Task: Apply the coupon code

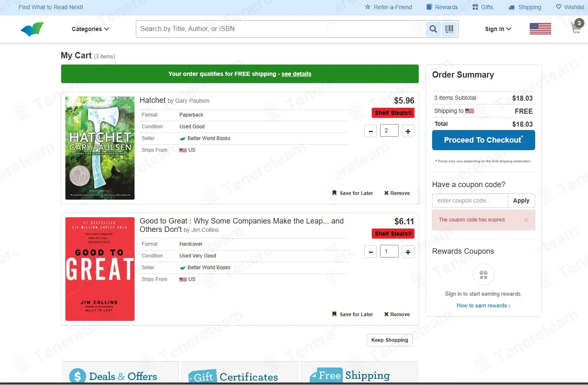Action: (x=521, y=200)
